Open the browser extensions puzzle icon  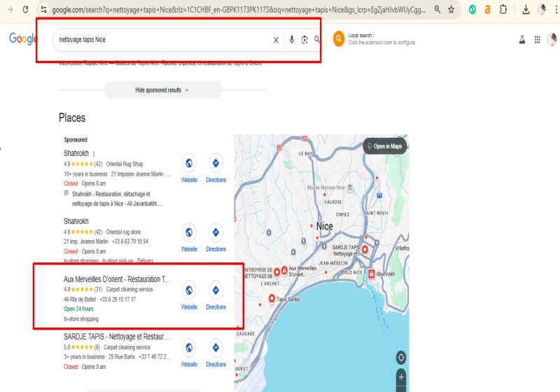click(x=503, y=10)
